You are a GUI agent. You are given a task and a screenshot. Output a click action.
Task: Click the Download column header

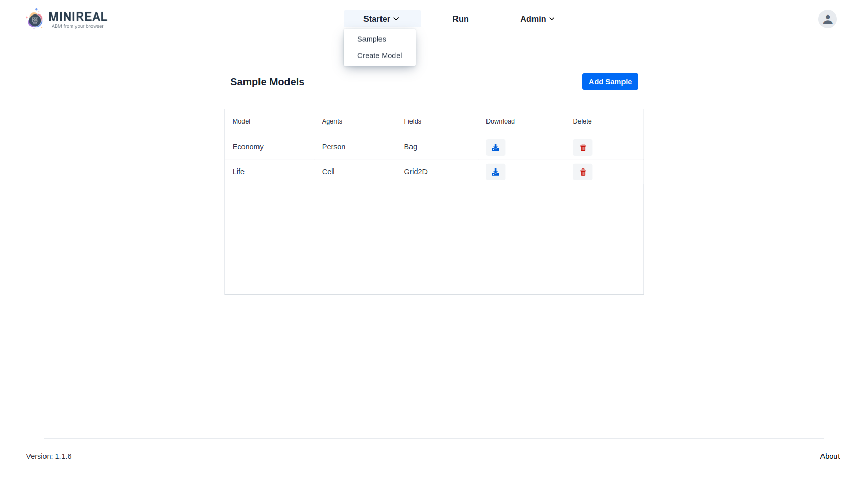pos(500,121)
